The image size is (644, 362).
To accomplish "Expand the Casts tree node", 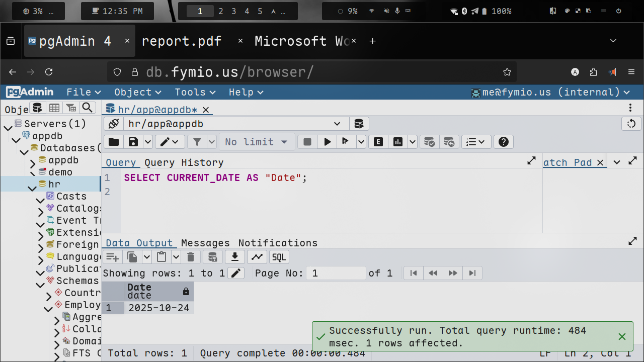I will [x=41, y=200].
